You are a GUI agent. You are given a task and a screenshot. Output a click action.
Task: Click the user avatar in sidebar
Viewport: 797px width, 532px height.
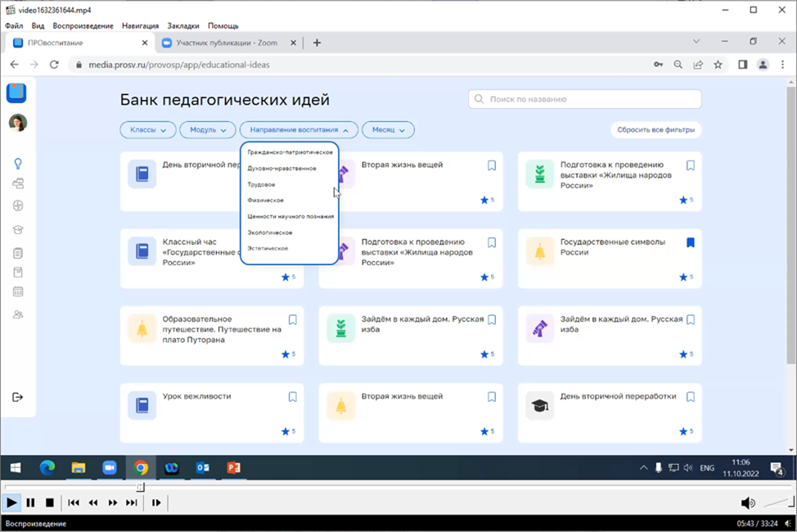(17, 123)
